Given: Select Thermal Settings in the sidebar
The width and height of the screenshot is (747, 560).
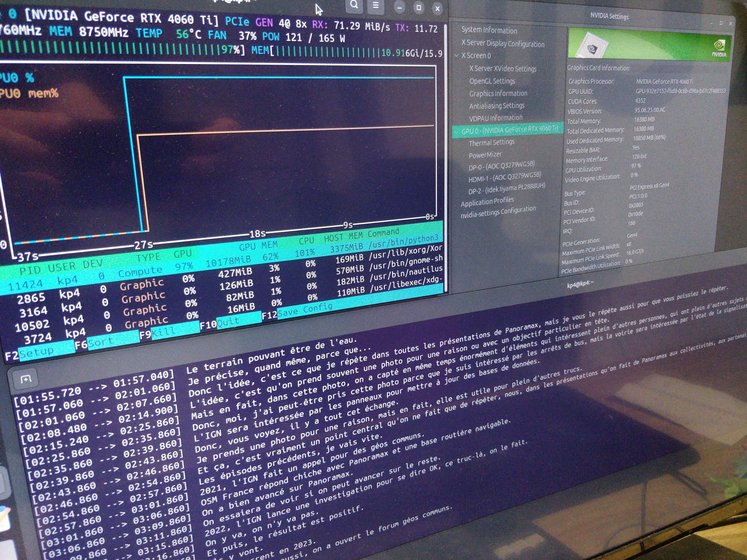Looking at the screenshot, I should 491,142.
